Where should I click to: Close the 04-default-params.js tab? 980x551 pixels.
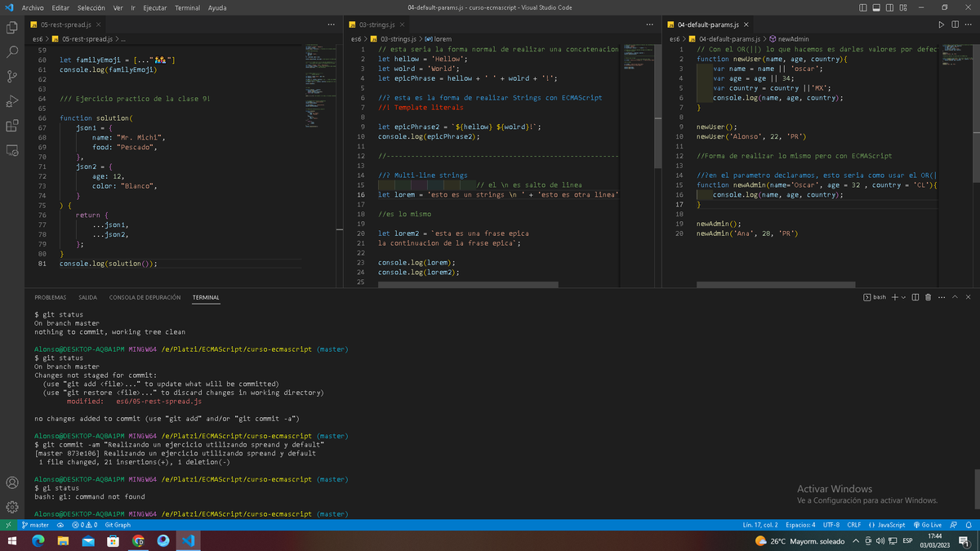click(x=746, y=25)
